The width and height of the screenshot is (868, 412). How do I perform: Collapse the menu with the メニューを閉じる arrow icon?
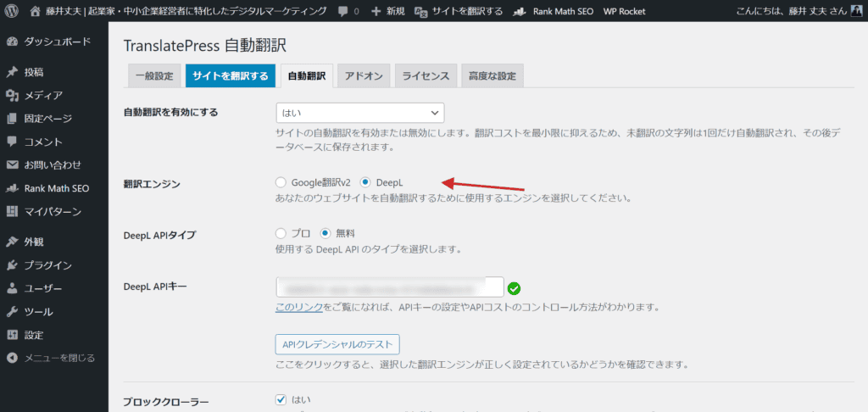pos(12,359)
